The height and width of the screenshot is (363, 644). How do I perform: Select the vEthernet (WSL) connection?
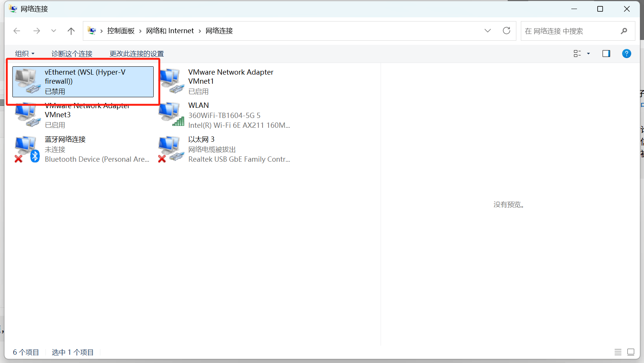(85, 81)
